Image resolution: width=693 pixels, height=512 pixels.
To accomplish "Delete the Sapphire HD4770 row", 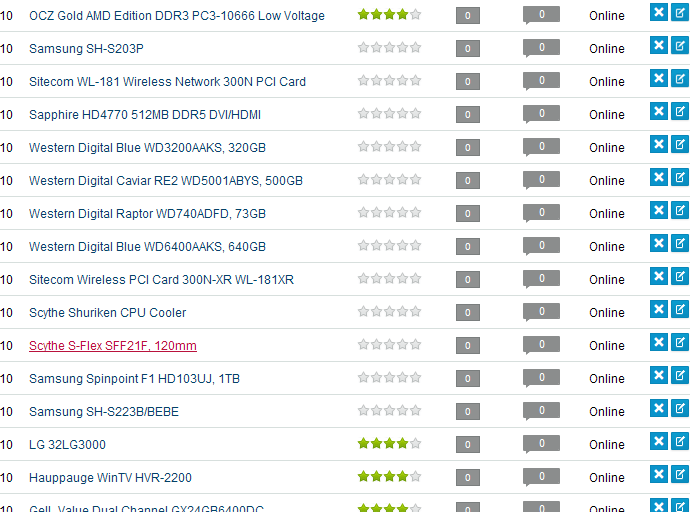I will [659, 111].
